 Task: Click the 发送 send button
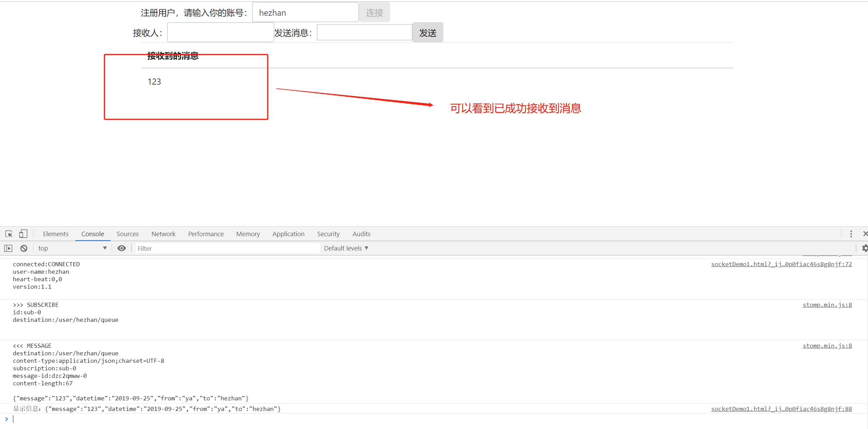(428, 33)
